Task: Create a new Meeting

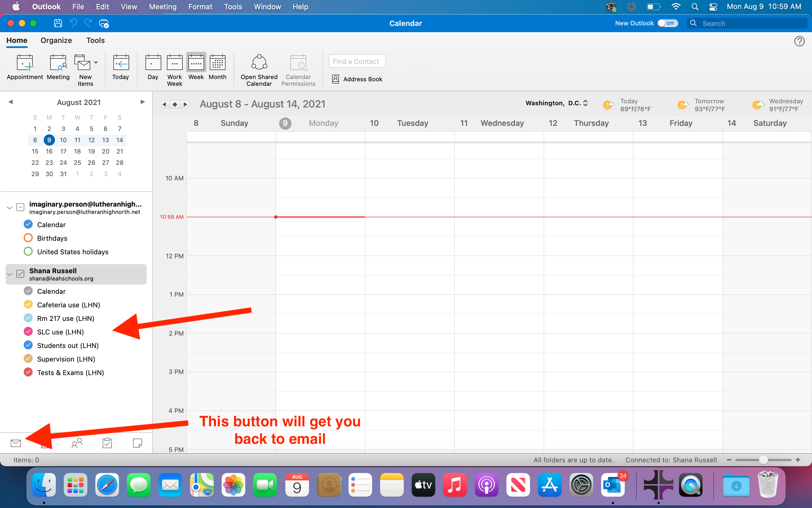Action: [x=58, y=67]
